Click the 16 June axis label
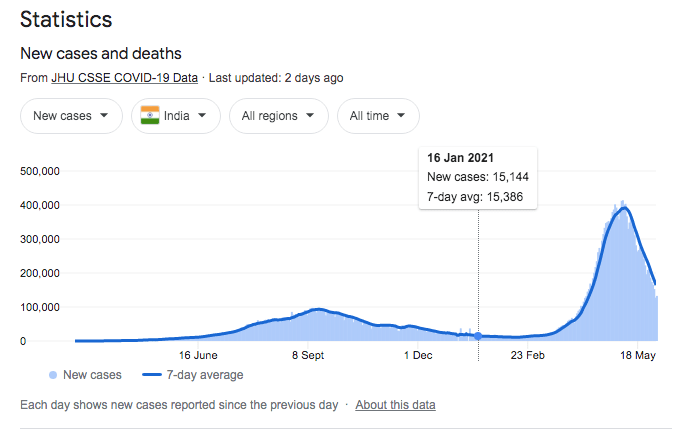 click(198, 355)
